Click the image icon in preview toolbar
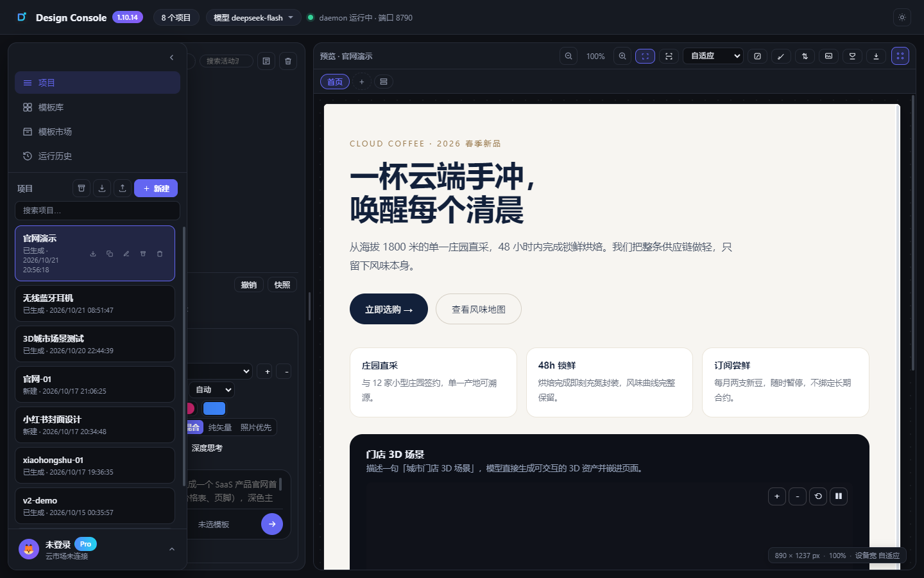Image resolution: width=924 pixels, height=578 pixels. (828, 57)
